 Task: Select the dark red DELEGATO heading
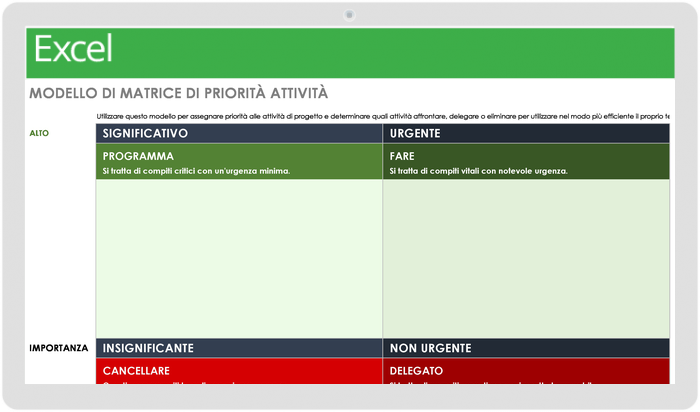coord(416,371)
